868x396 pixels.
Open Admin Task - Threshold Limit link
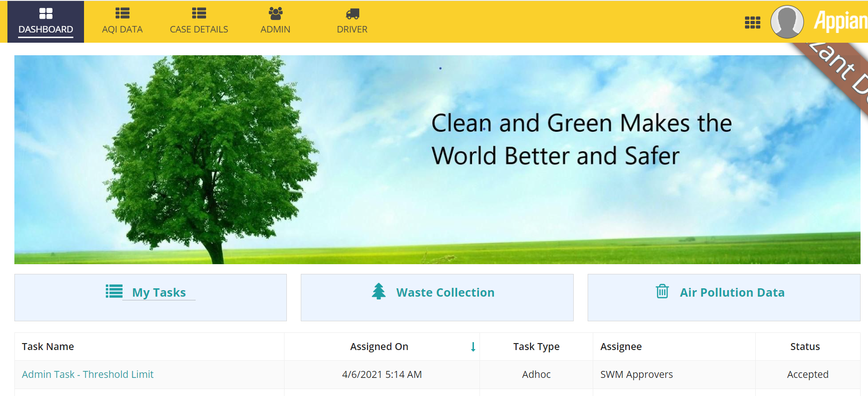pyautogui.click(x=88, y=374)
